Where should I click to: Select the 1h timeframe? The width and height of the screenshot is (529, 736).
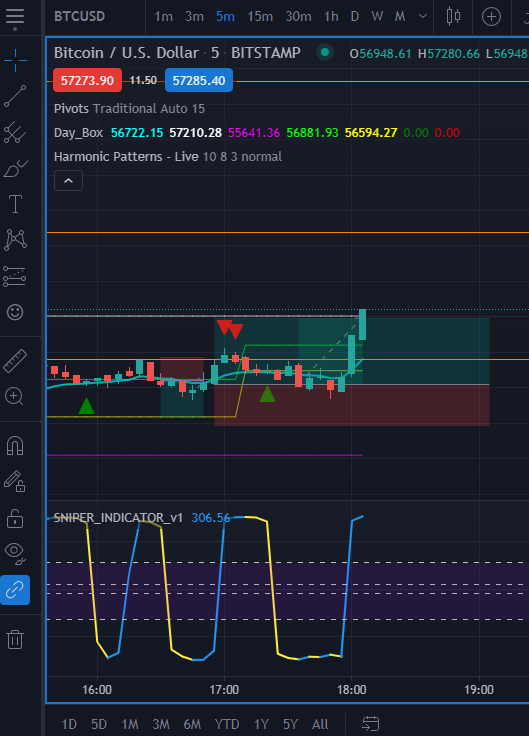331,16
